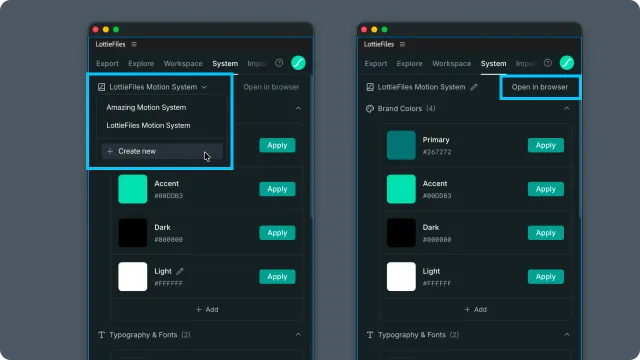Switch to Explore tab in right window

[410, 63]
